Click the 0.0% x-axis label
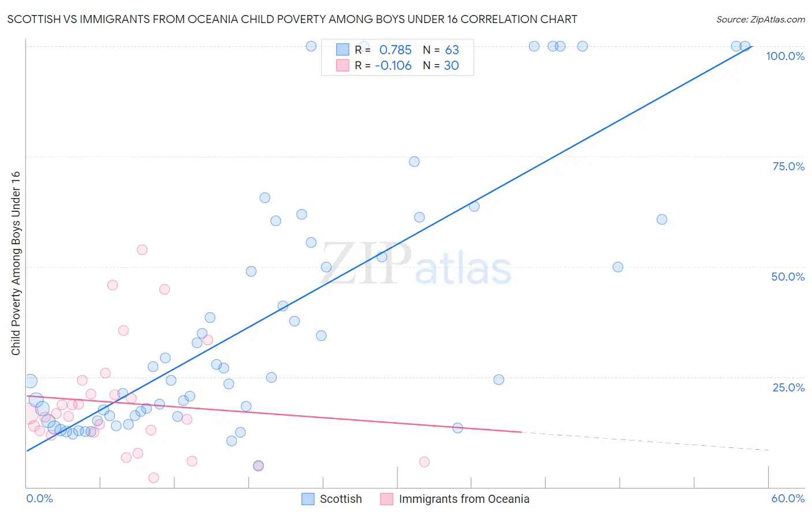 39,498
